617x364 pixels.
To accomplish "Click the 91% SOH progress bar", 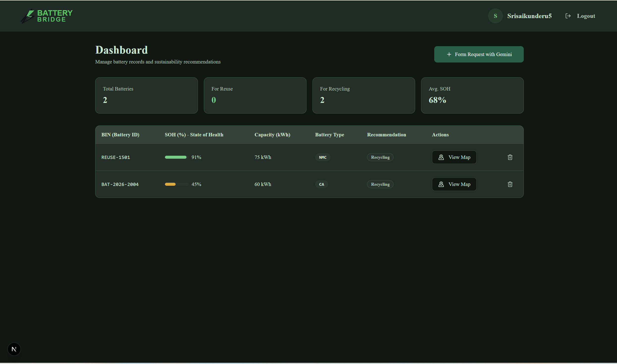I will [x=176, y=157].
